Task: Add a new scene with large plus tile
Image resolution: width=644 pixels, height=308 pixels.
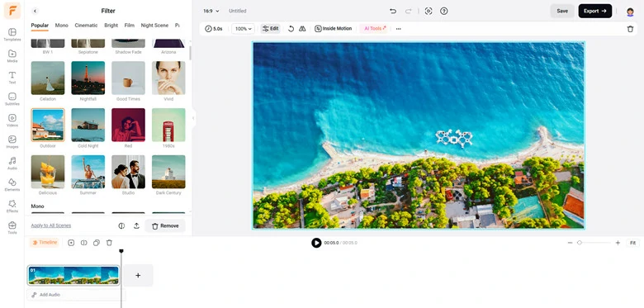Action: pyautogui.click(x=138, y=276)
